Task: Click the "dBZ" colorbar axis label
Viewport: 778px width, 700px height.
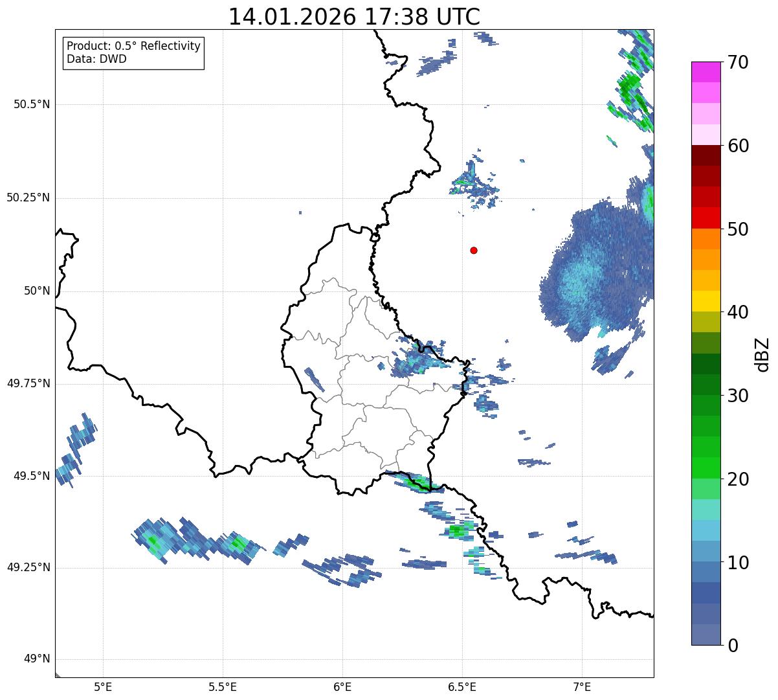Action: tap(762, 354)
